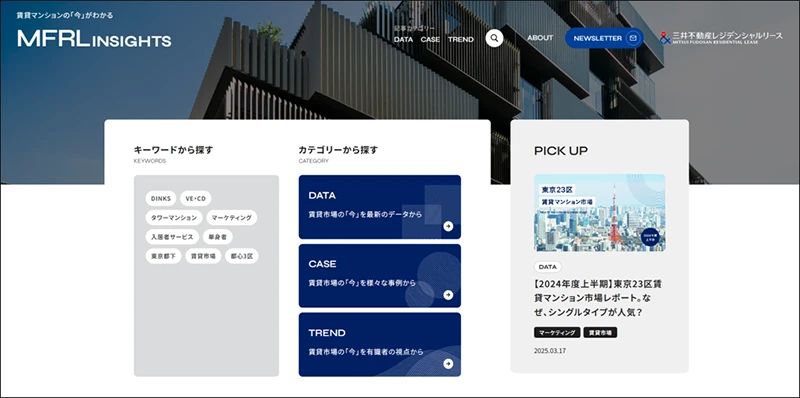Open the search magnifier icon
This screenshot has width=800, height=398.
[494, 38]
